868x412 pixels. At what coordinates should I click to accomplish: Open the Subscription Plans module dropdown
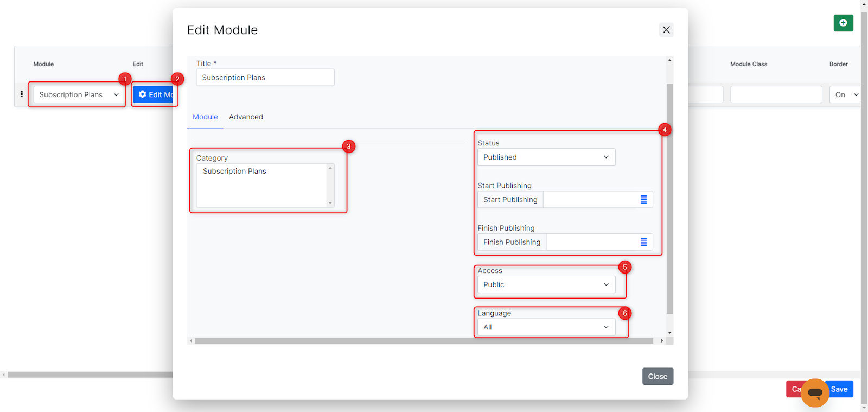[x=79, y=94]
